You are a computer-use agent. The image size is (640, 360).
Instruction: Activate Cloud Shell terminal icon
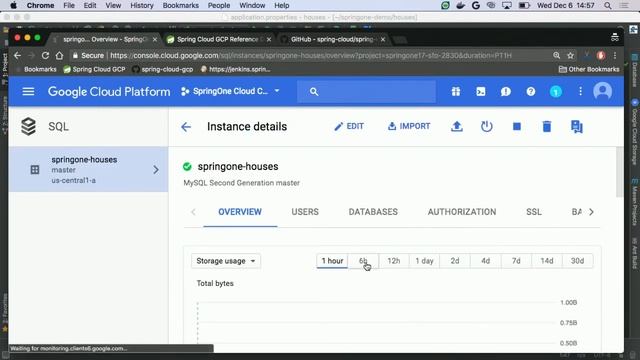coord(481,91)
